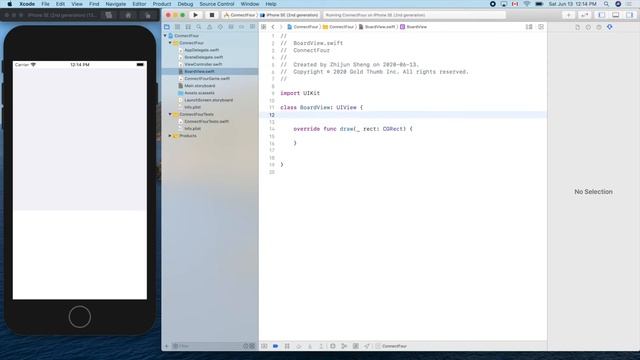Screen dimensions: 640x360
Task: Step over in the debug bar
Action: pos(298,346)
